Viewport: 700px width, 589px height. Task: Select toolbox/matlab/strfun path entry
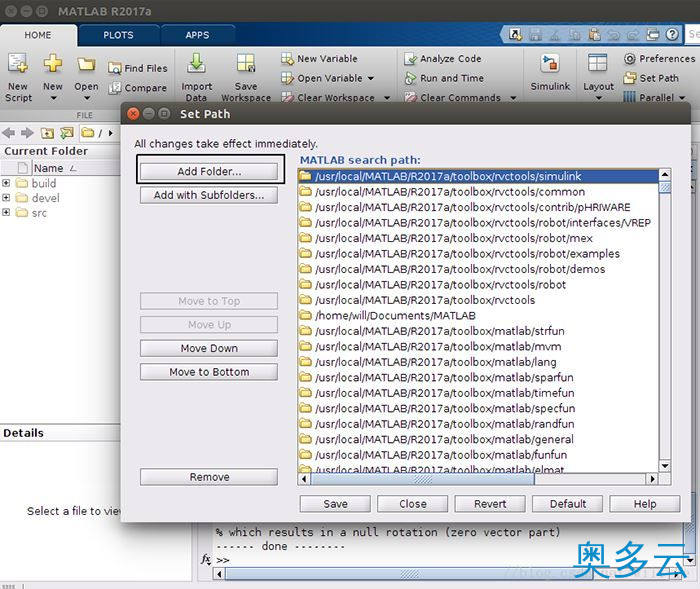[x=478, y=331]
